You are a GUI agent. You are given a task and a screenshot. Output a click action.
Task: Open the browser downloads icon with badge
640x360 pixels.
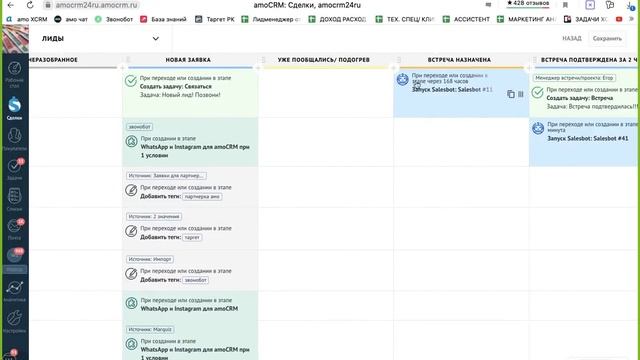point(631,5)
